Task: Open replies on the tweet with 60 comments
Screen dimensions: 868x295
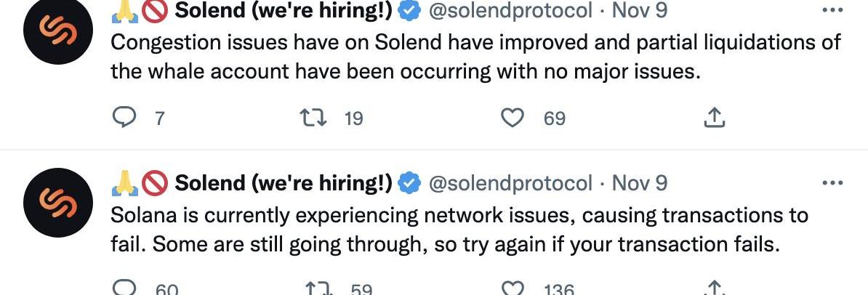Action: (x=124, y=289)
